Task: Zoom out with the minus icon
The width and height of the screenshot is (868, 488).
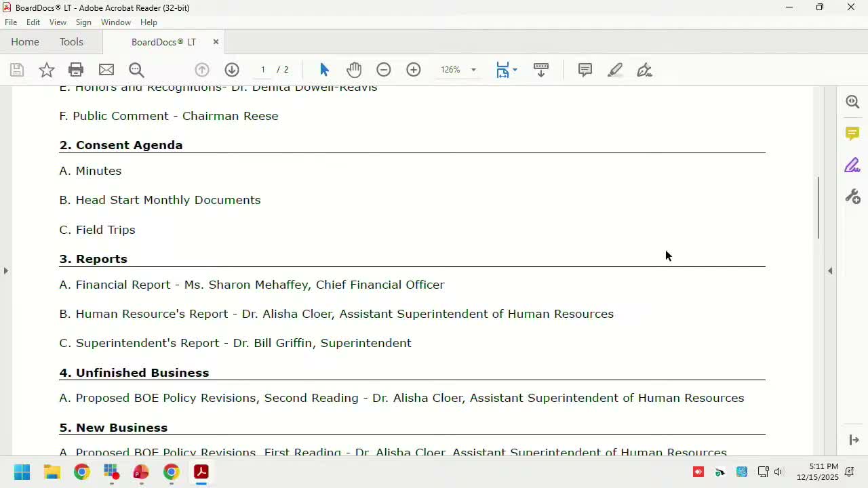Action: pos(384,70)
